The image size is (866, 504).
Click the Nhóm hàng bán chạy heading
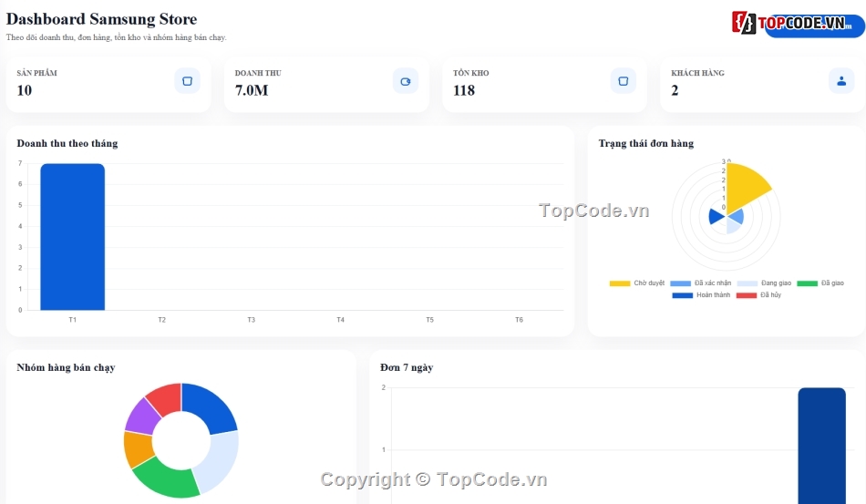click(66, 367)
